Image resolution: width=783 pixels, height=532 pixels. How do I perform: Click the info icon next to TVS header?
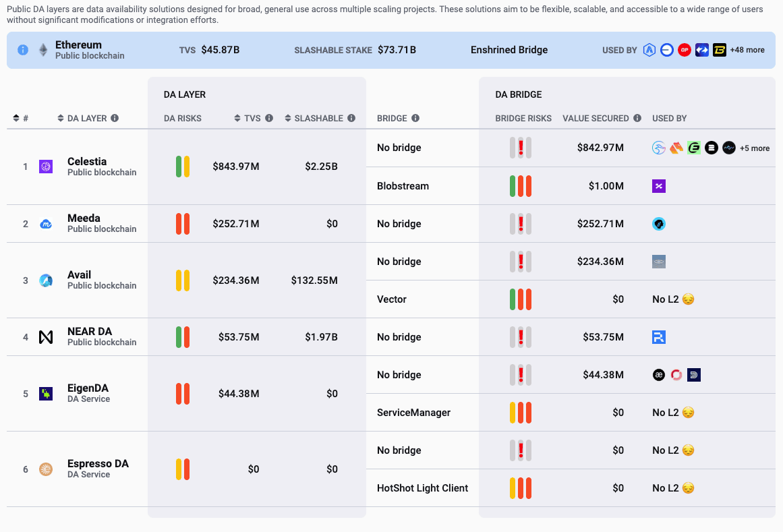pyautogui.click(x=269, y=118)
